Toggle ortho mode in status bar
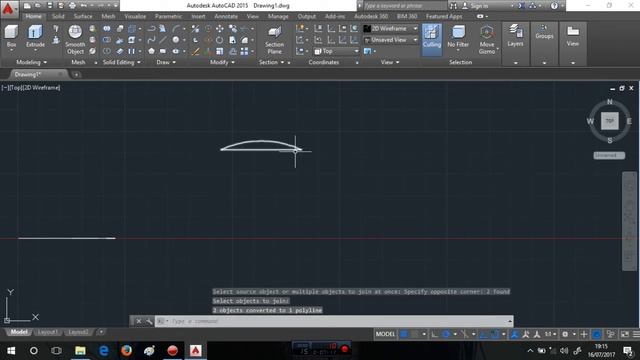640x360 pixels. pos(435,334)
